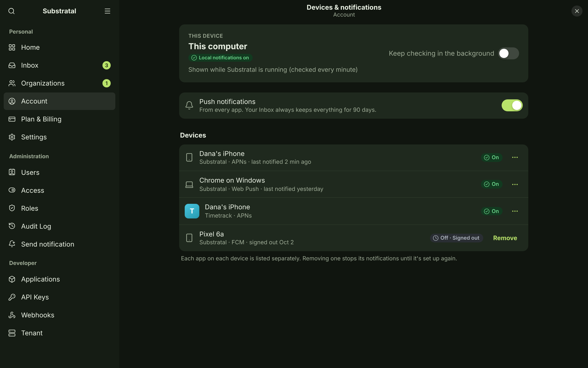The image size is (588, 368).
Task: Click the Inbox tray icon
Action: (x=12, y=65)
